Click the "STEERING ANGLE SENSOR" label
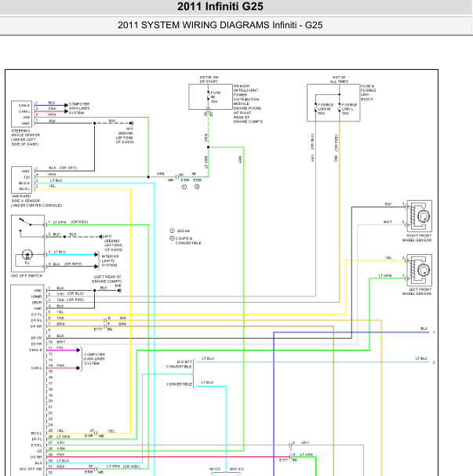Image resolution: width=473 pixels, height=476 pixels. [26, 133]
